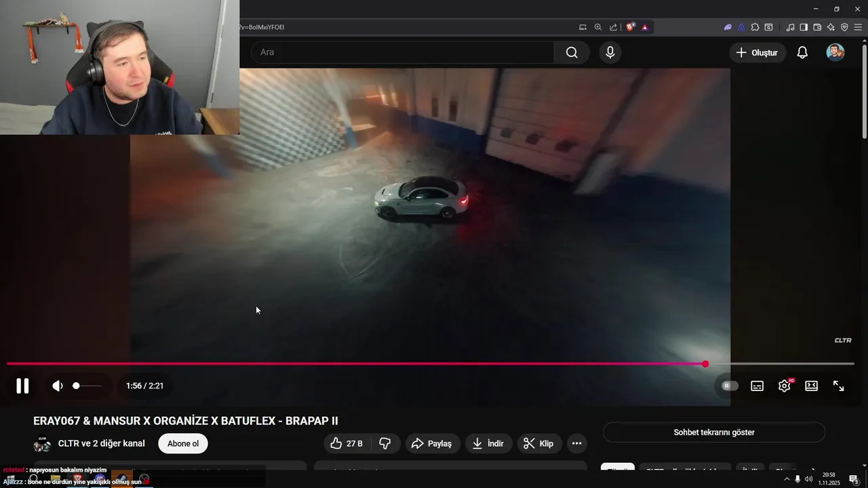The image size is (868, 488).
Task: Open the more actions three-dot menu
Action: pyautogui.click(x=576, y=443)
